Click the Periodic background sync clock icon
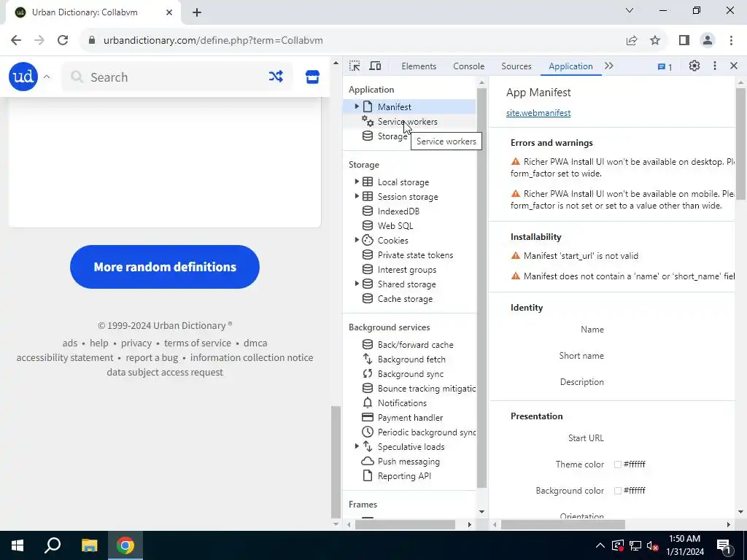This screenshot has height=560, width=747. point(368,432)
